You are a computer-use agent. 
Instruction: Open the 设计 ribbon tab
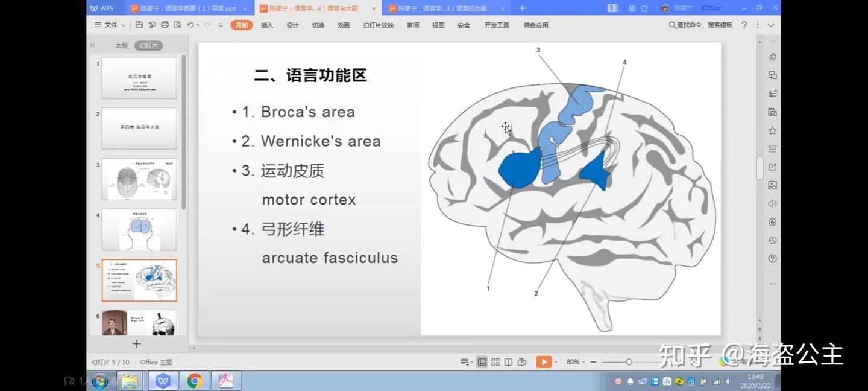coord(292,25)
